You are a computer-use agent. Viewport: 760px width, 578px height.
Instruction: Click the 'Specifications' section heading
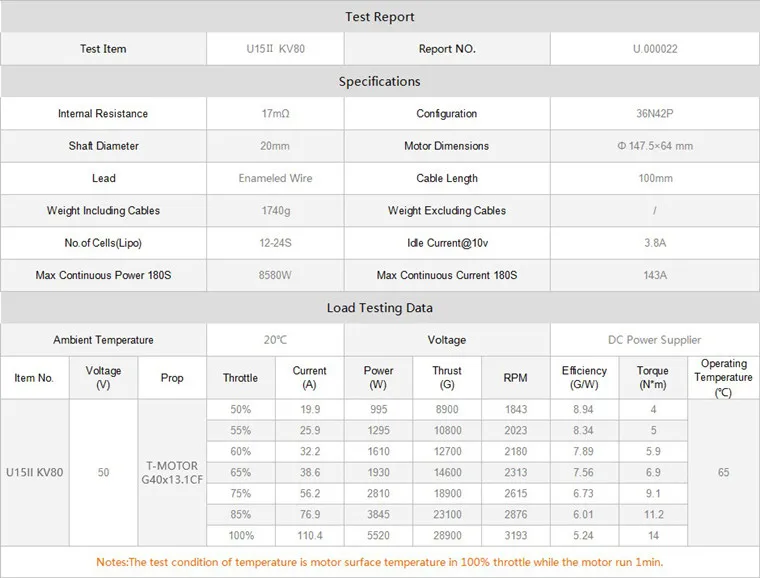(380, 81)
